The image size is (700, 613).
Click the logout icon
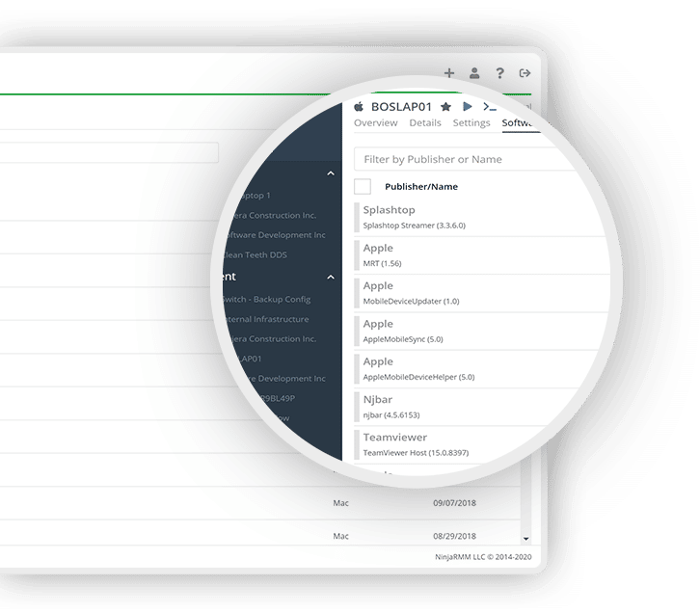click(x=525, y=73)
